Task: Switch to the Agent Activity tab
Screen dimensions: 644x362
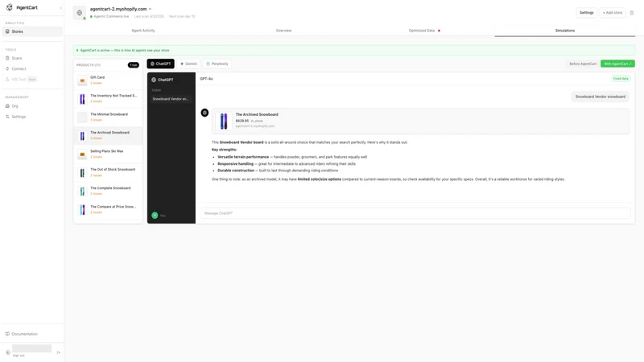Action: pyautogui.click(x=143, y=31)
